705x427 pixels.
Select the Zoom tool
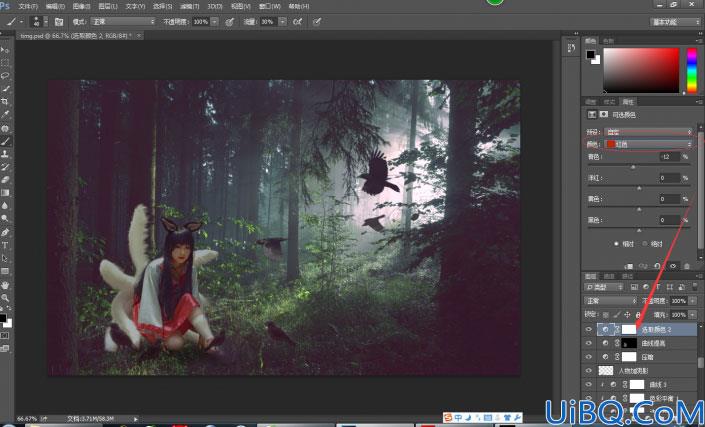pyautogui.click(x=5, y=298)
